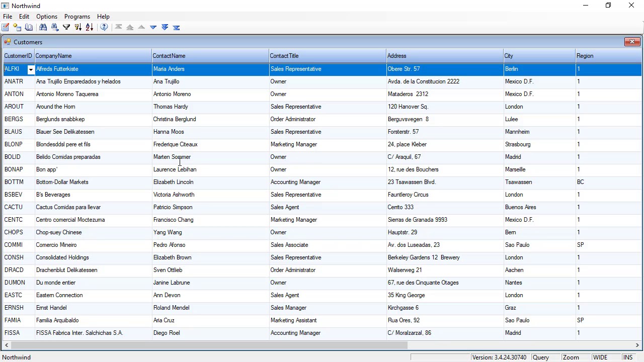Click the ContactTitle column header
The image size is (644, 362).
pyautogui.click(x=328, y=56)
